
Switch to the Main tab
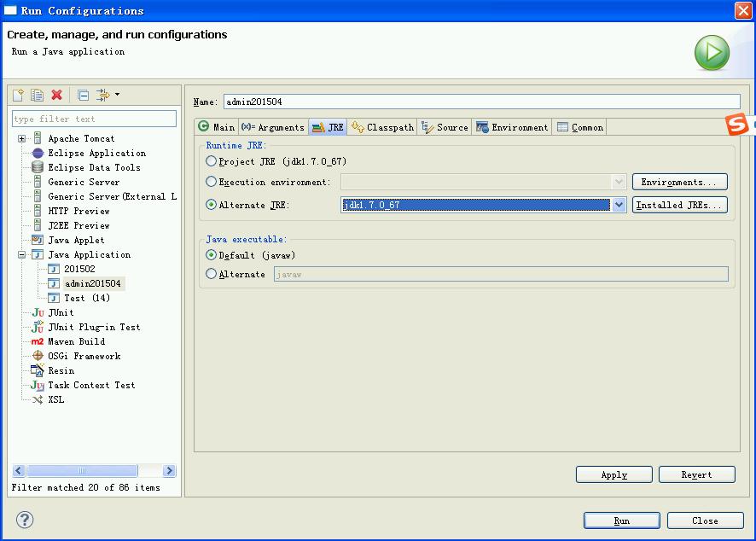(217, 127)
